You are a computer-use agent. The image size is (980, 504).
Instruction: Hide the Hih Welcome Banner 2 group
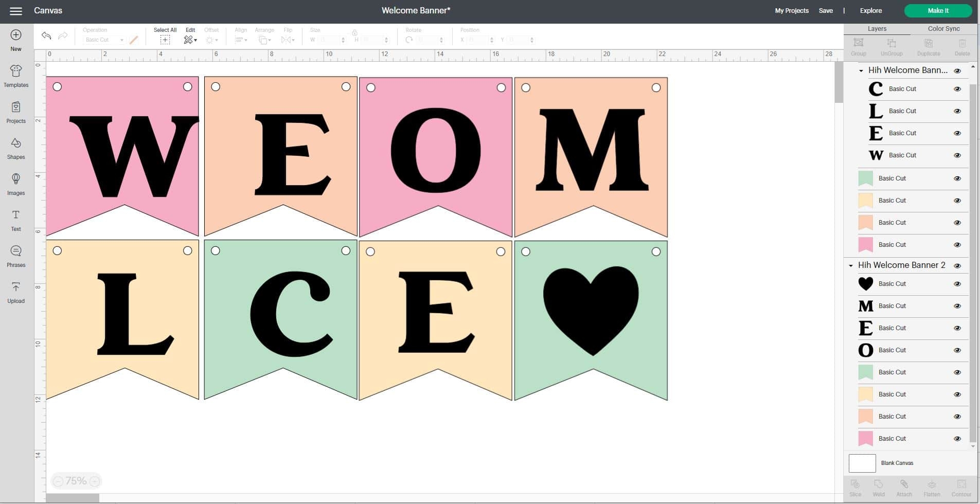tap(957, 266)
